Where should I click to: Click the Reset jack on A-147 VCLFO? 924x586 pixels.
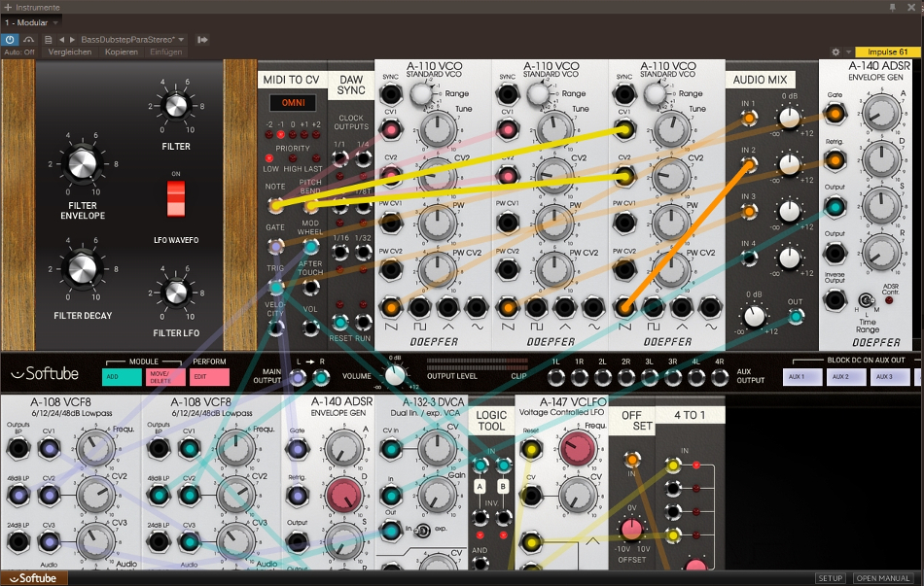point(531,449)
